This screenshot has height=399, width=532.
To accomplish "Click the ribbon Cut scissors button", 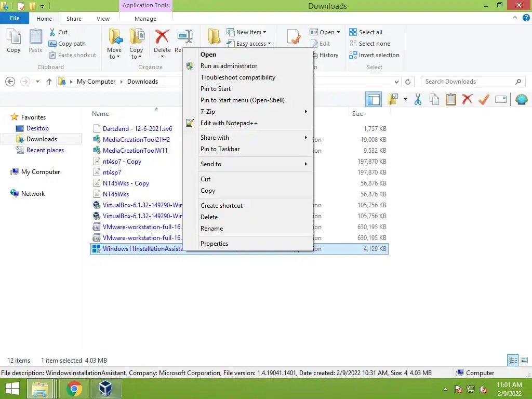I will pyautogui.click(x=58, y=32).
